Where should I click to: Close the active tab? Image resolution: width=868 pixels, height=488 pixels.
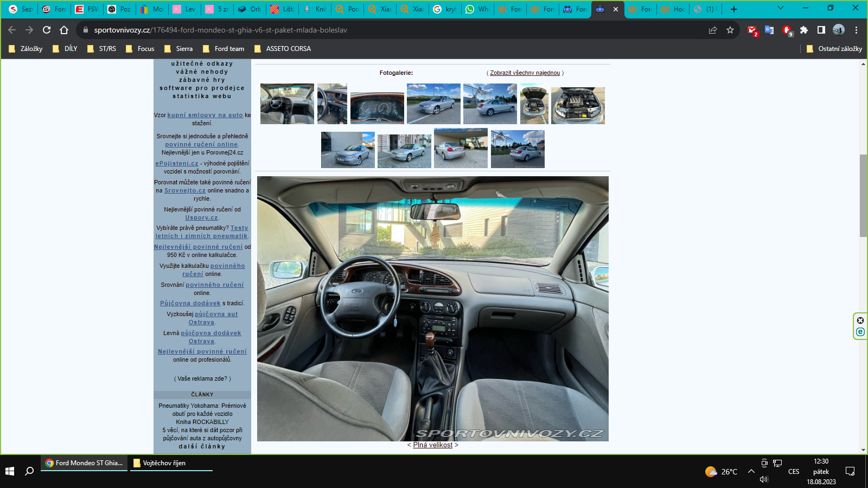pyautogui.click(x=616, y=9)
